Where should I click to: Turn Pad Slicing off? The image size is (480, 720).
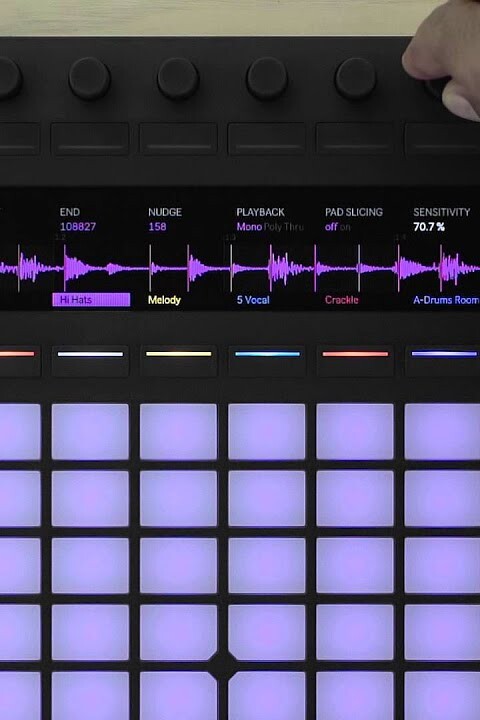331,226
